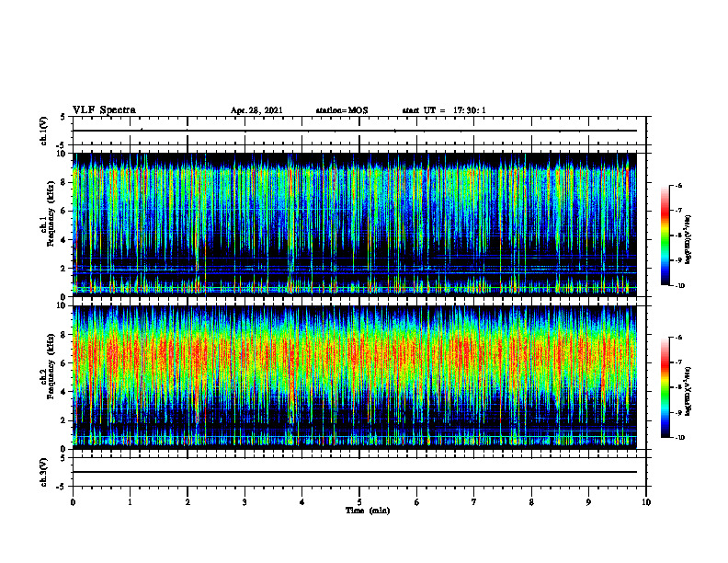Click the time axis tick label "4"

[301, 502]
